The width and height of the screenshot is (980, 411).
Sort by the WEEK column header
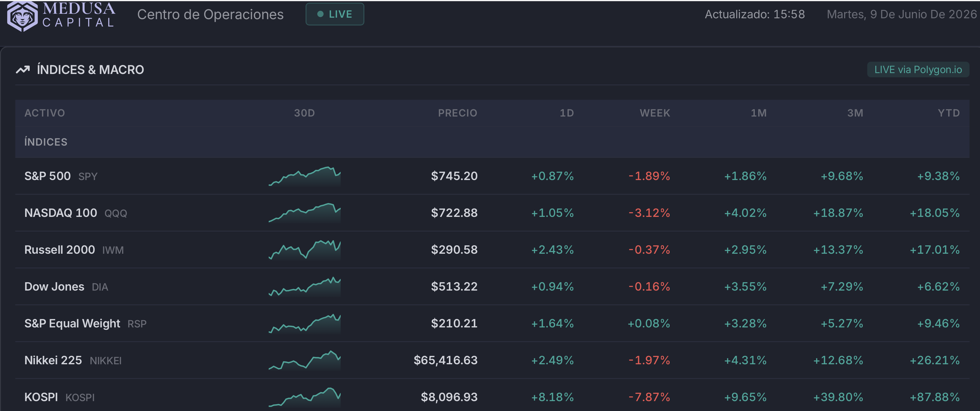tap(655, 113)
